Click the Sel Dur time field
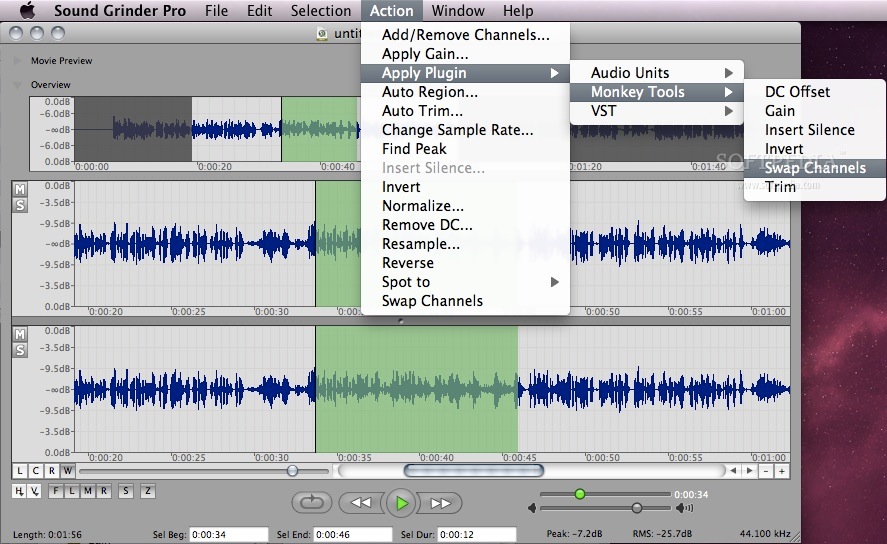 (477, 534)
